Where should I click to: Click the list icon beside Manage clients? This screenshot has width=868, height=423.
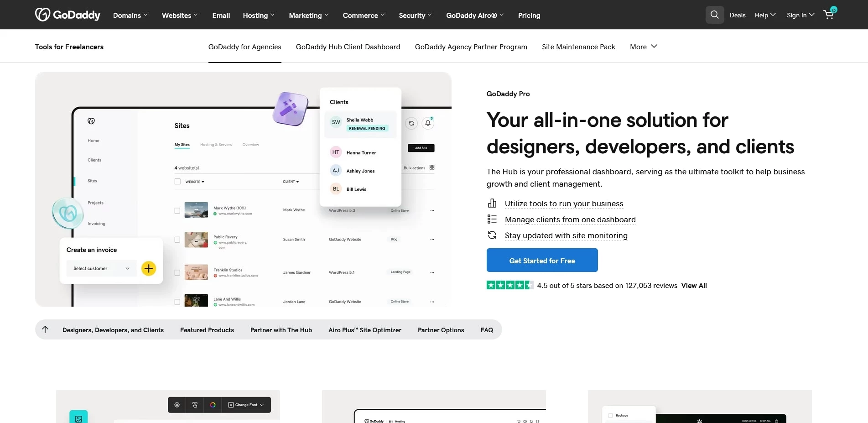[492, 219]
